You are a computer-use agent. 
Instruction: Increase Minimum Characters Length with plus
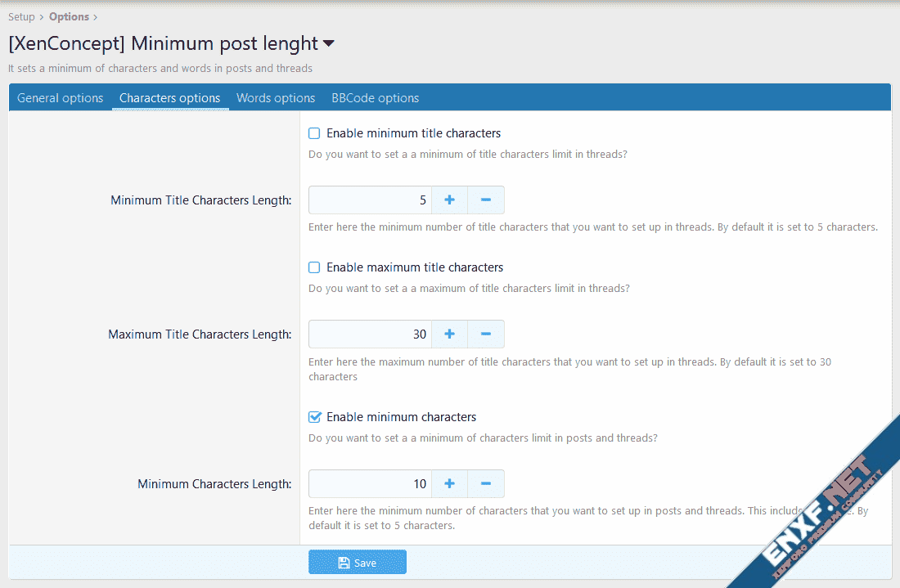click(449, 483)
